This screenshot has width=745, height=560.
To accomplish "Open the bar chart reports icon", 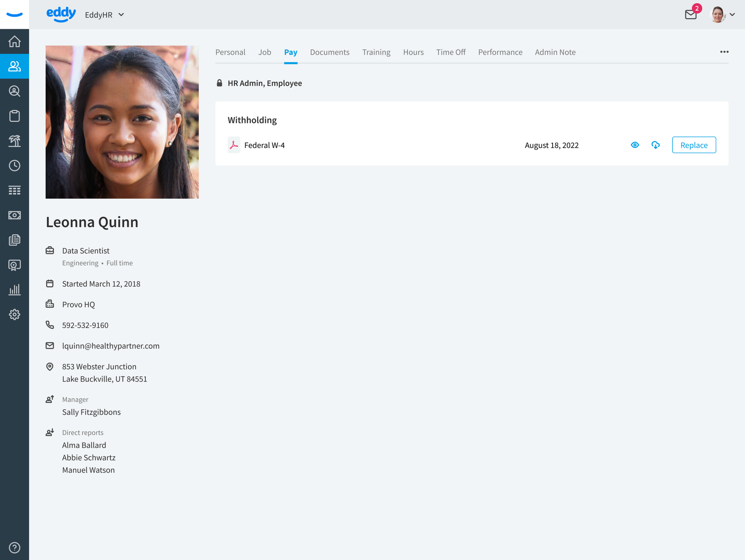I will click(x=15, y=290).
